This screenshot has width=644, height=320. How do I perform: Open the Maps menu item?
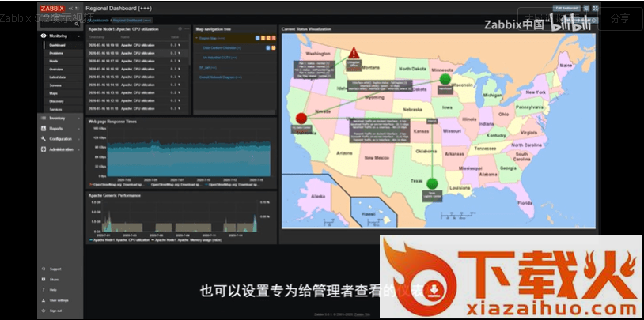pyautogui.click(x=53, y=93)
